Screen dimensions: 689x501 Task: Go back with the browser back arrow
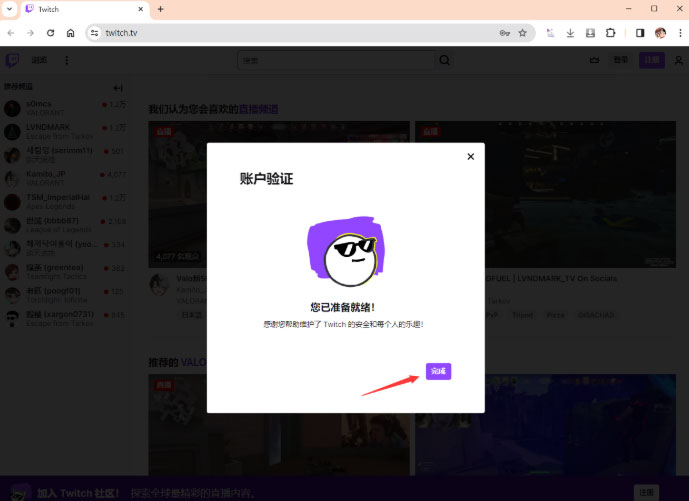(x=11, y=33)
